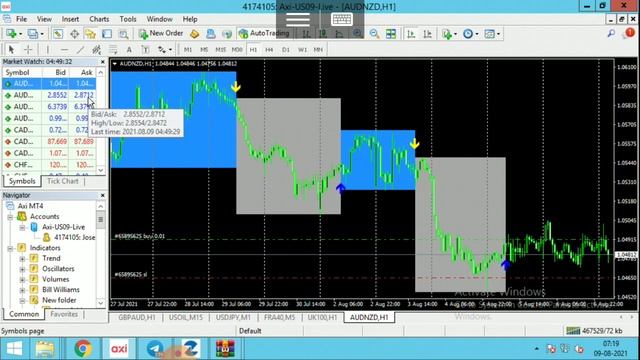Open Google Chrome from the taskbar
Screen dimensions: 640x360
click(x=83, y=349)
